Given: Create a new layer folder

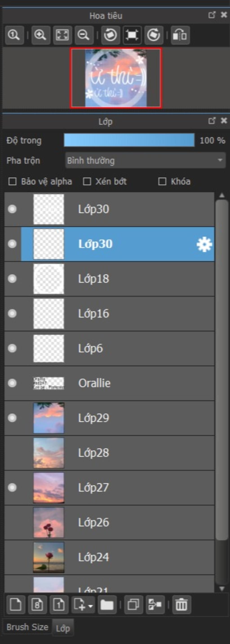Looking at the screenshot, I should pos(107,605).
